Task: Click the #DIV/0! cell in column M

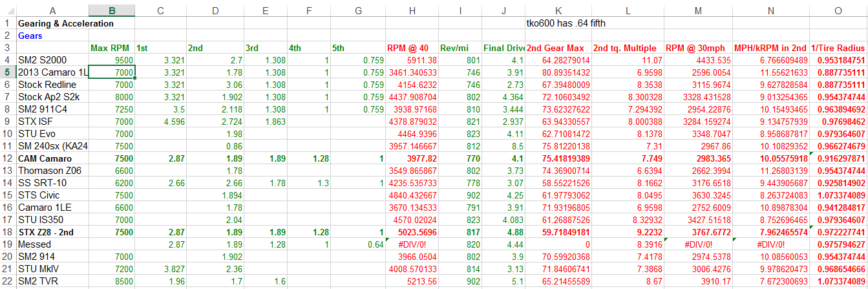Action: tap(699, 244)
